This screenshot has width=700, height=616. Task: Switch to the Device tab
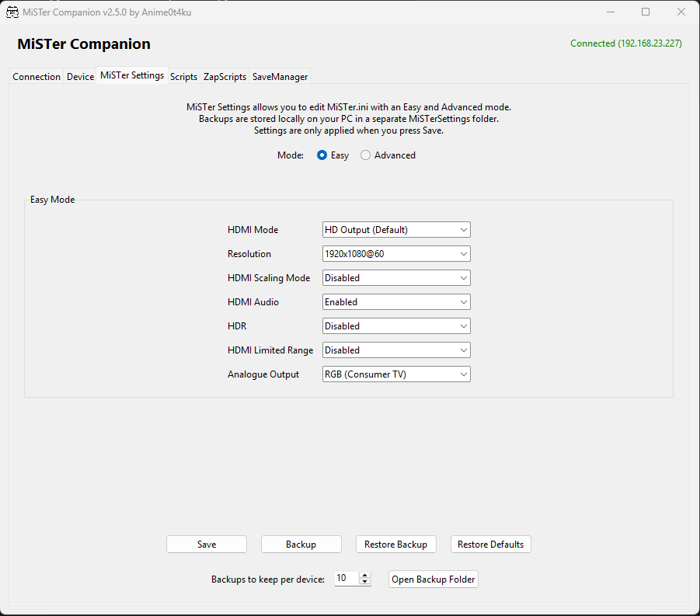[80, 77]
